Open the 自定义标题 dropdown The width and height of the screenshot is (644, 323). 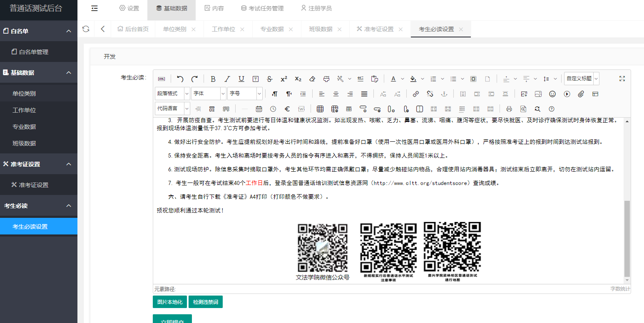point(582,79)
